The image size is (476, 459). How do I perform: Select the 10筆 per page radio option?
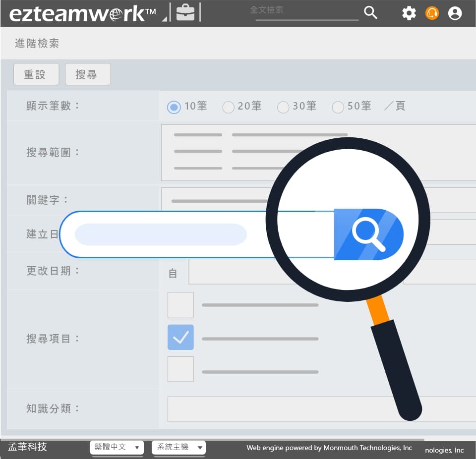click(174, 107)
